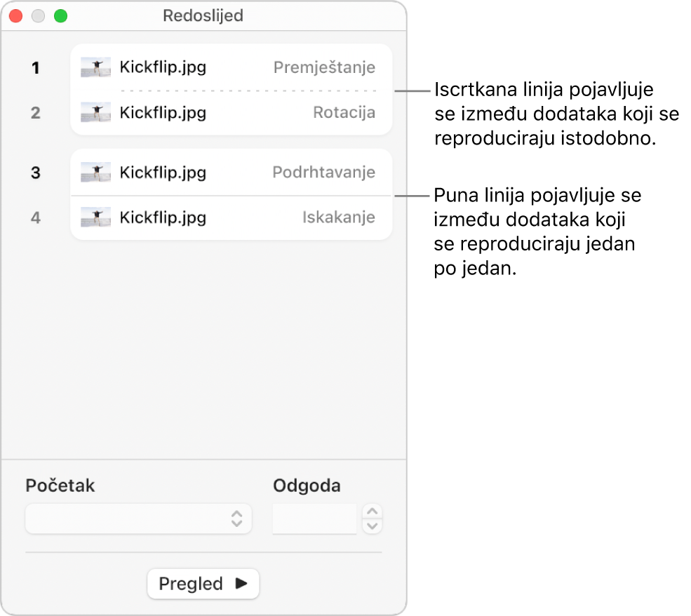Click Kickflip.jpg thumbnail in row 4
This screenshot has height=616, width=691.
tap(95, 217)
